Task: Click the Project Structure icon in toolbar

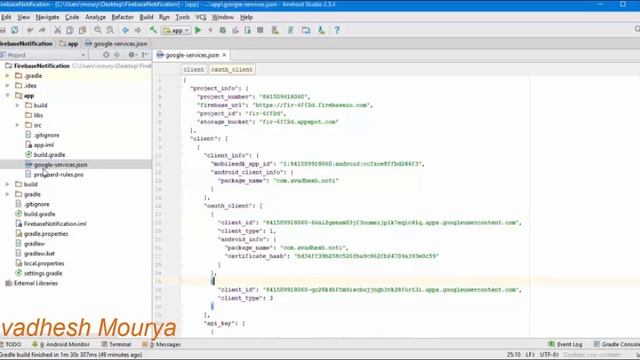Action: pos(306,30)
